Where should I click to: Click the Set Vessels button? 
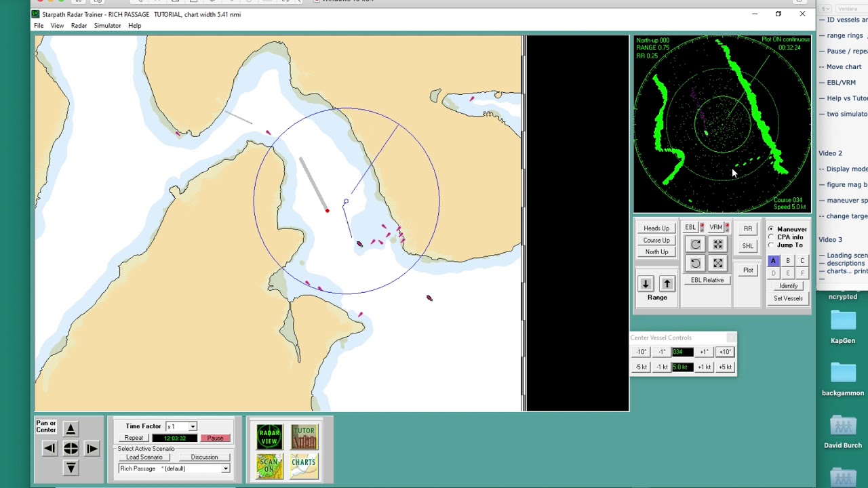788,298
